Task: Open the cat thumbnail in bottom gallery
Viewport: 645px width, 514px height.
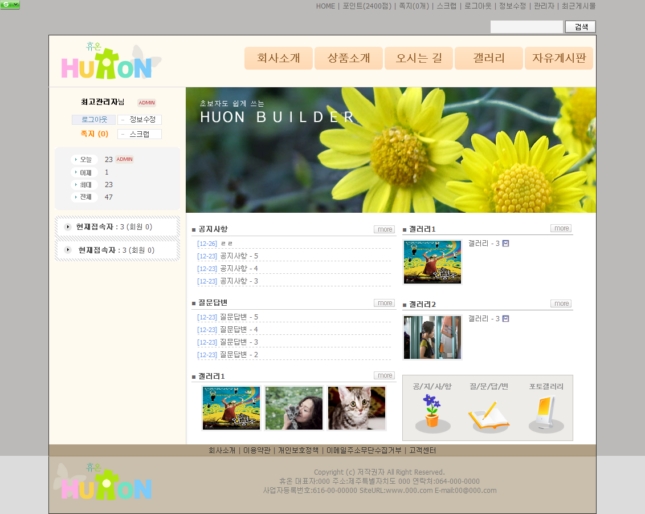Action: pyautogui.click(x=356, y=408)
